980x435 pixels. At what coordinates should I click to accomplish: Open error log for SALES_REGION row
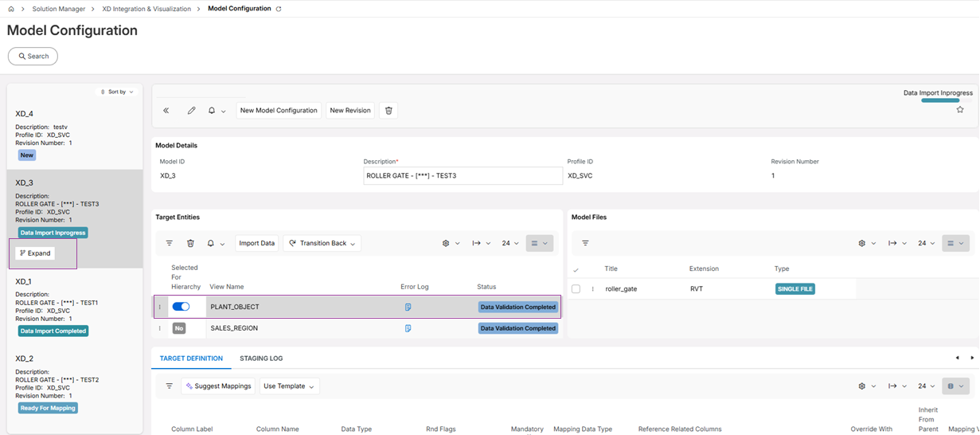pyautogui.click(x=408, y=328)
